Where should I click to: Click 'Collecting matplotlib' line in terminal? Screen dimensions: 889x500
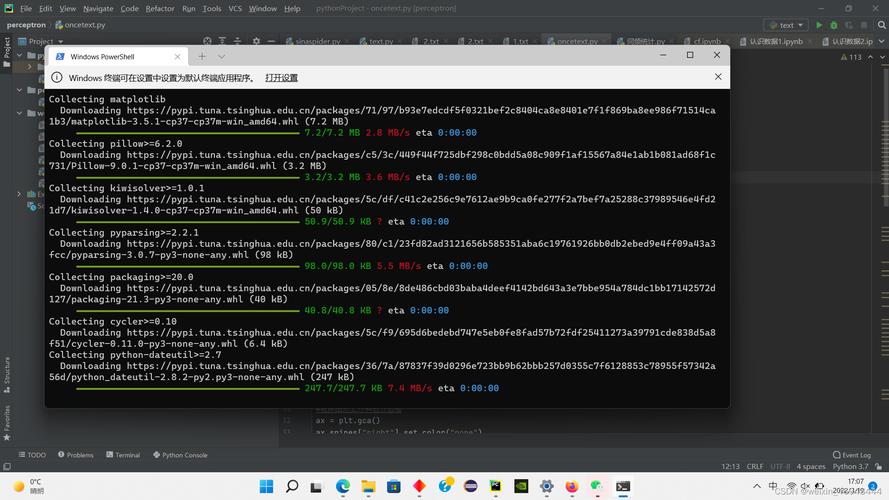[107, 99]
